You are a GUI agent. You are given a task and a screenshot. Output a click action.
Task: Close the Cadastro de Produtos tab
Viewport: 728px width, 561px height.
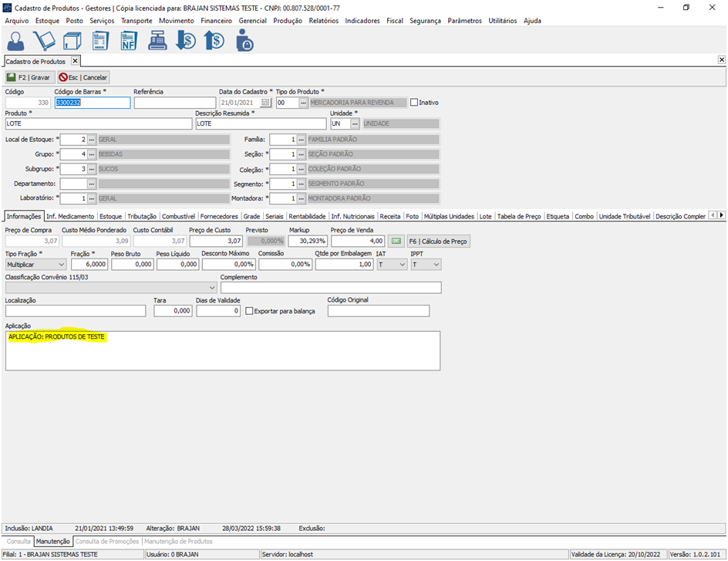coord(75,60)
